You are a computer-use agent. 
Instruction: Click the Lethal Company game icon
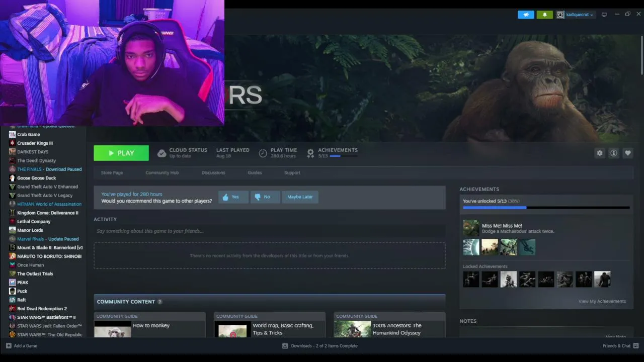(12, 222)
